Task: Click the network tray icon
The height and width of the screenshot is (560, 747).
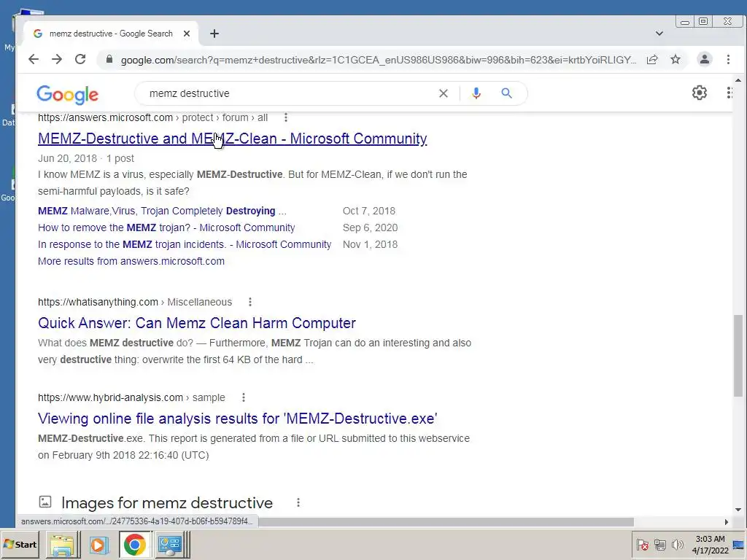Action: tap(659, 544)
